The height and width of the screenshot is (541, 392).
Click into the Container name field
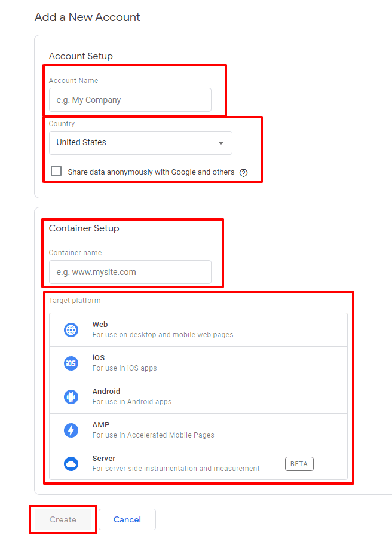(x=130, y=272)
